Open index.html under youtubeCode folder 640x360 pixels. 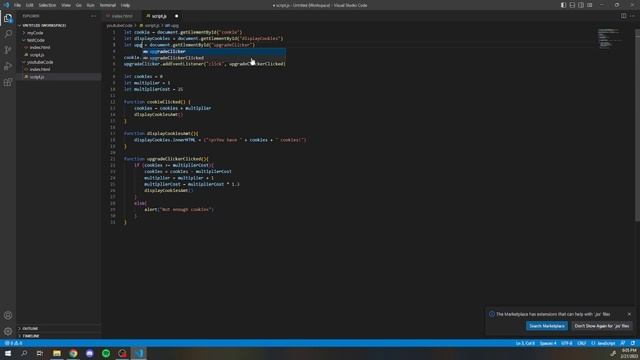[40, 69]
